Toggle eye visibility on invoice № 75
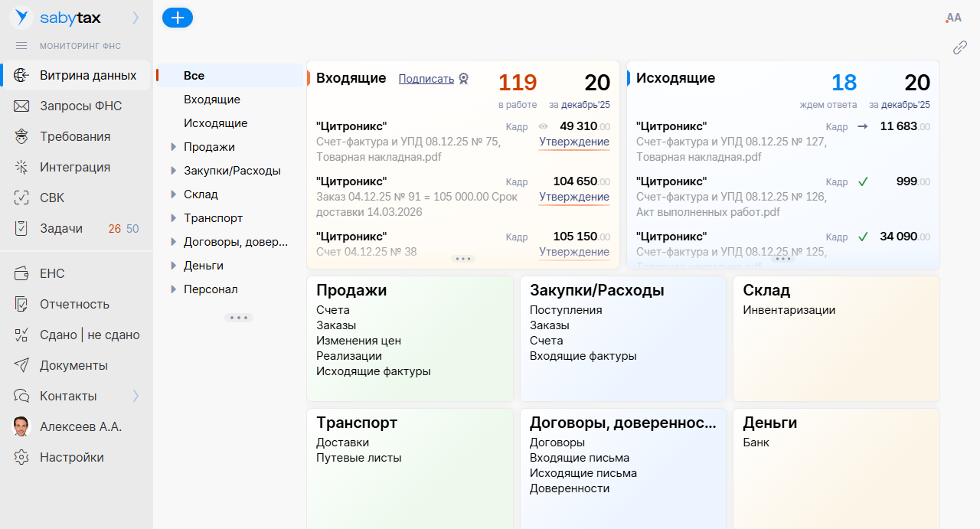The width and height of the screenshot is (980, 529). pyautogui.click(x=543, y=127)
